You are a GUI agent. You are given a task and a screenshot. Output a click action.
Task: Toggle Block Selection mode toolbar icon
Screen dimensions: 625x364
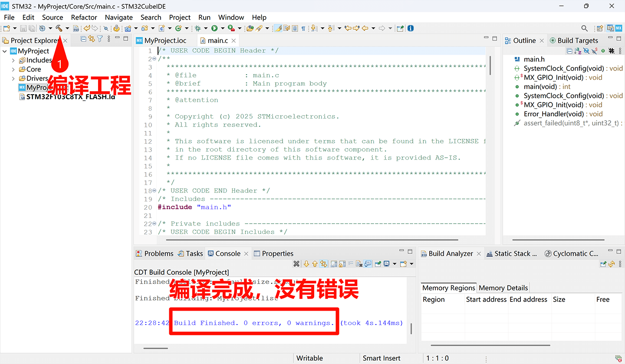295,28
